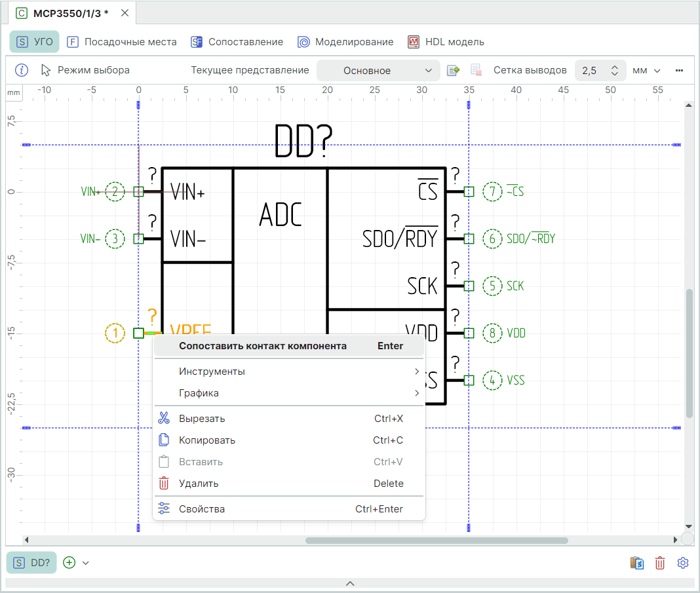Activate selection mode cursor tool

pyautogui.click(x=85, y=70)
